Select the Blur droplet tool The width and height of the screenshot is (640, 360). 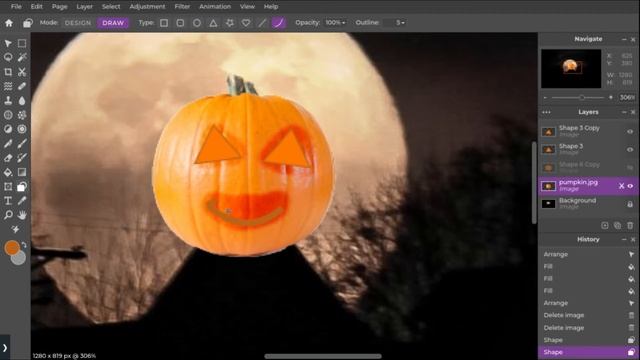pyautogui.click(x=22, y=100)
